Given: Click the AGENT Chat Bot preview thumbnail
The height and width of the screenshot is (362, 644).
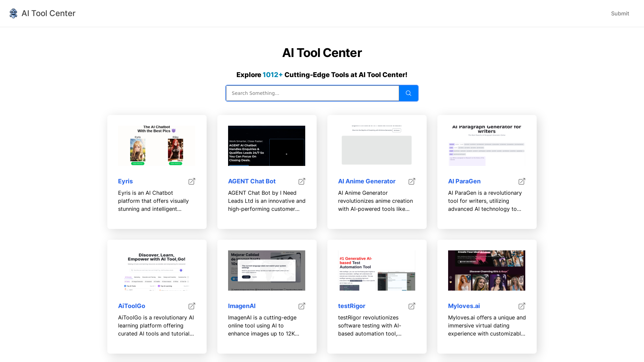Looking at the screenshot, I should click(267, 146).
